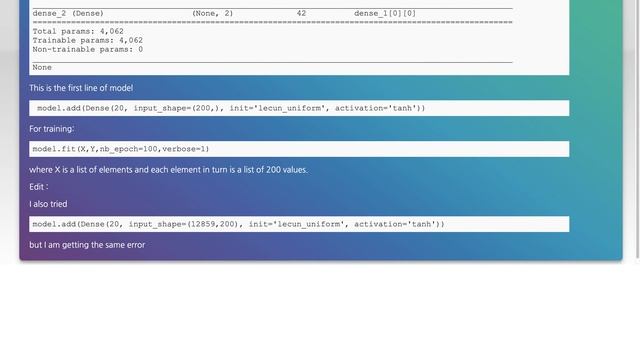Click the 'dense_1[0][0]' connection text
Viewport: 640px width, 360px height.
pos(385,13)
